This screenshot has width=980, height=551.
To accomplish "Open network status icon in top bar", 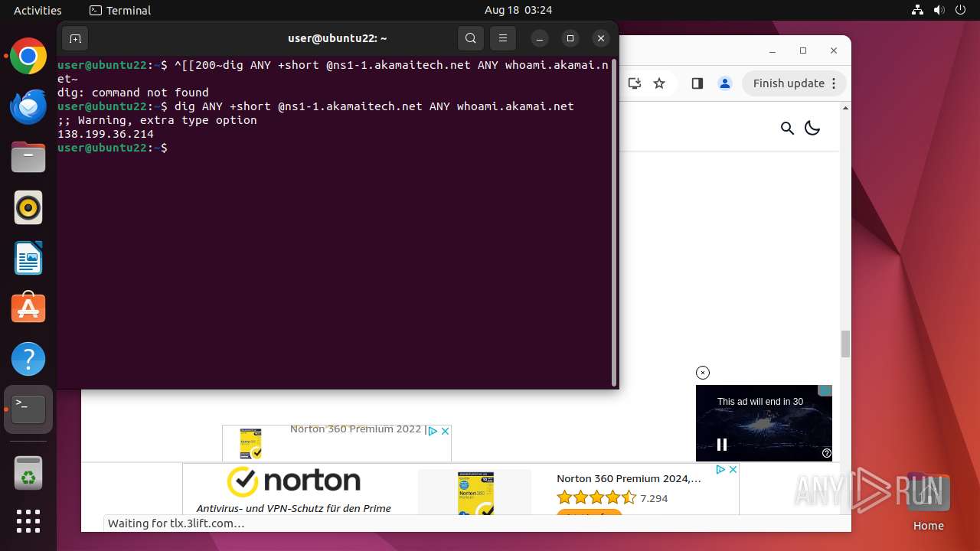I will point(918,10).
